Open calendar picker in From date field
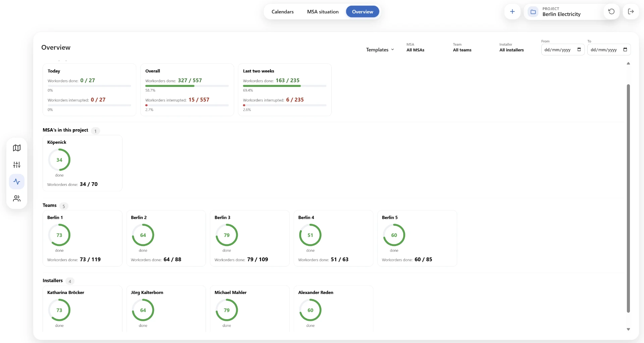644x343 pixels. point(579,50)
